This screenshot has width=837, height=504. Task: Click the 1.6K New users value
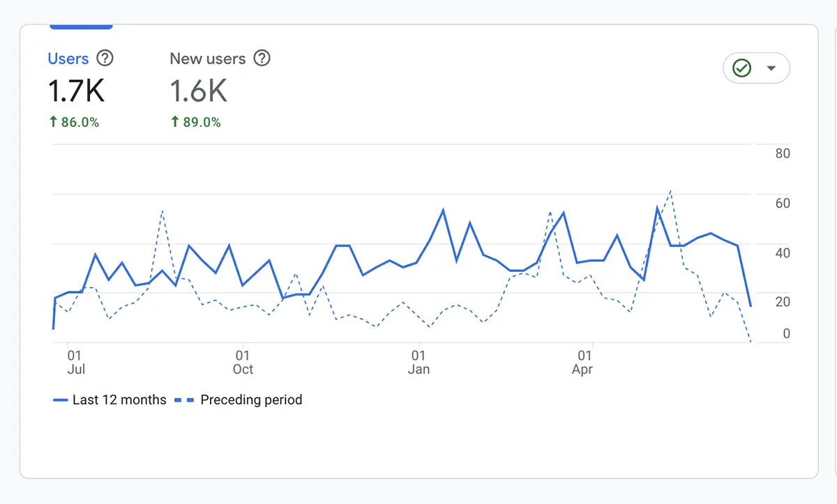pyautogui.click(x=197, y=91)
